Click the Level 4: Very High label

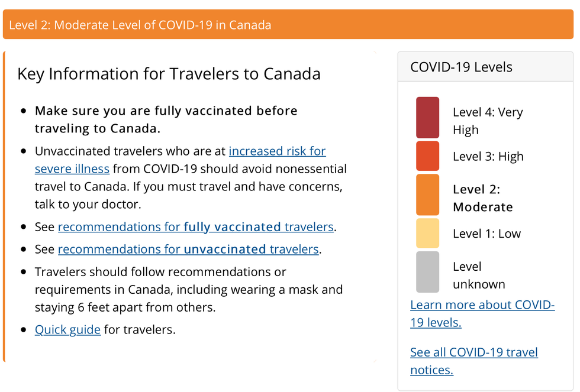tap(487, 121)
